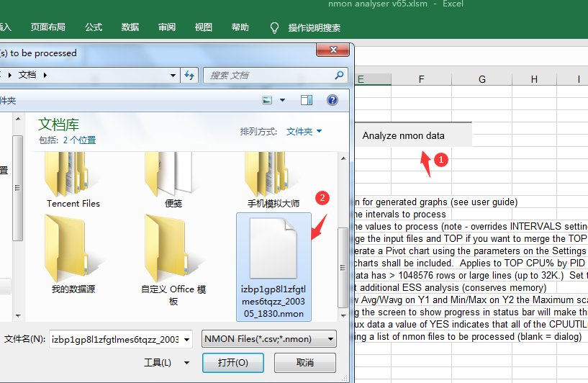
Task: Click the lightbulb Tell Me icon
Action: click(274, 28)
